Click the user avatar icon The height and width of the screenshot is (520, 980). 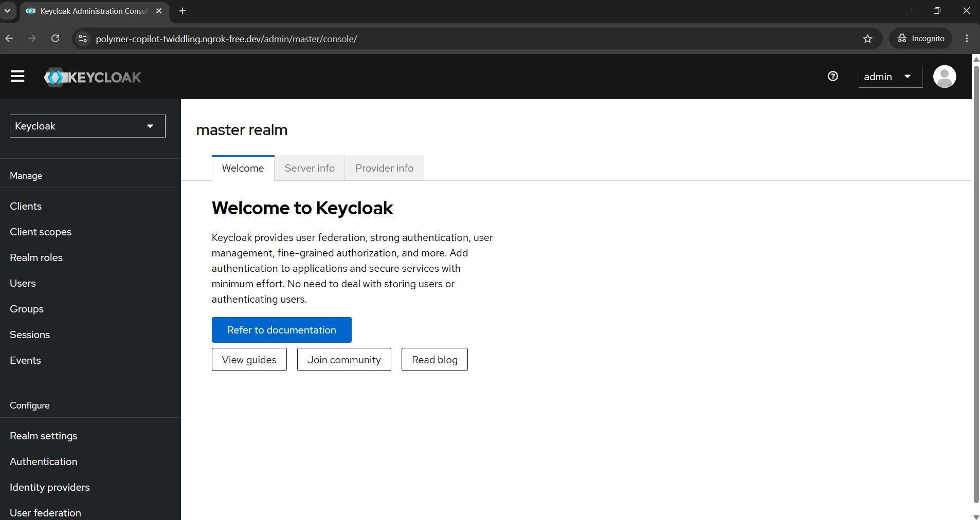pos(945,77)
